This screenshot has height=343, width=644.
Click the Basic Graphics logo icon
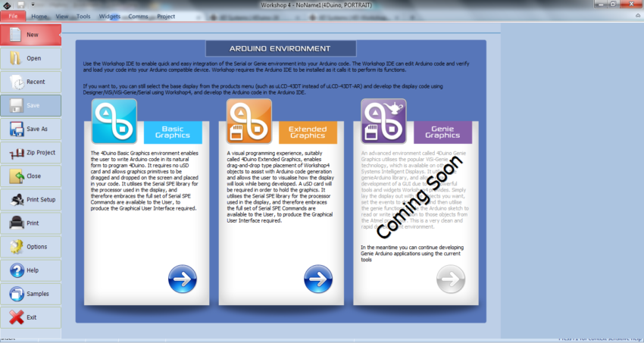[114, 122]
